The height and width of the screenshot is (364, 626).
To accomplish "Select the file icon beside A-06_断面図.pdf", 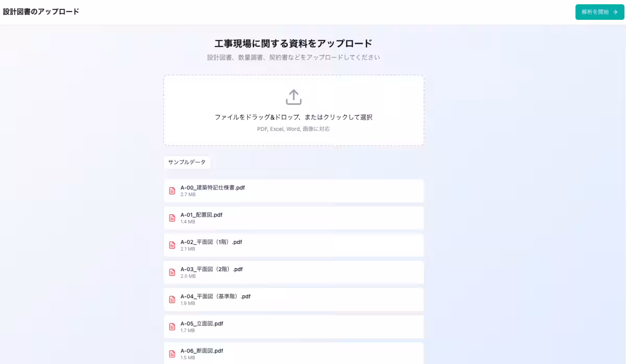I will pos(172,354).
